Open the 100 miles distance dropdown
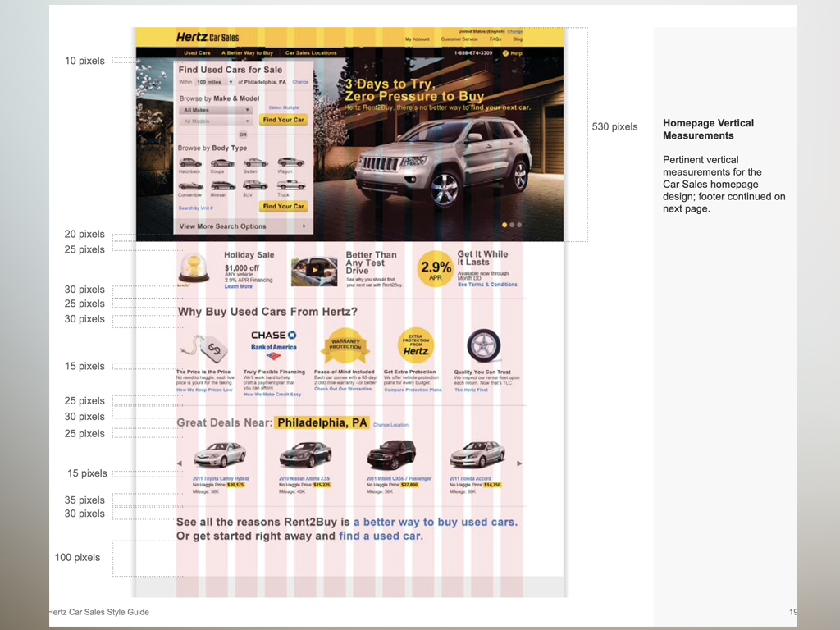Viewport: 840px width, 630px height. pyautogui.click(x=214, y=82)
